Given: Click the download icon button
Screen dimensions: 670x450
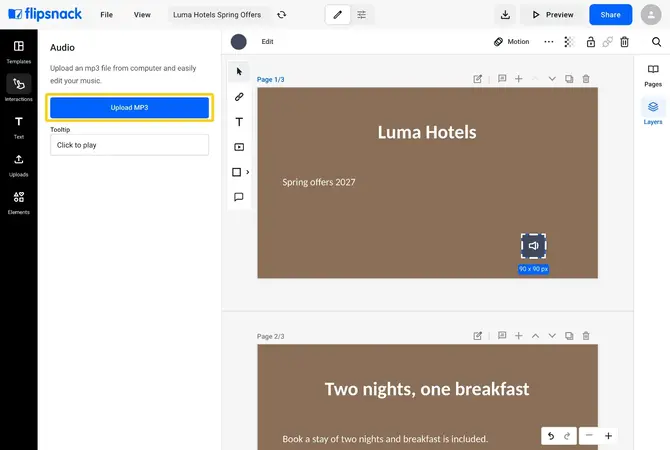Looking at the screenshot, I should coord(505,15).
